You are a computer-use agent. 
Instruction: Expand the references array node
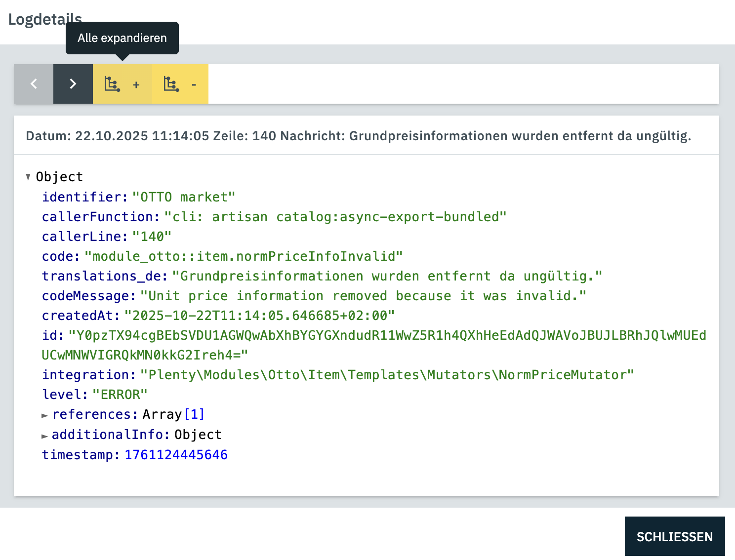[45, 415]
